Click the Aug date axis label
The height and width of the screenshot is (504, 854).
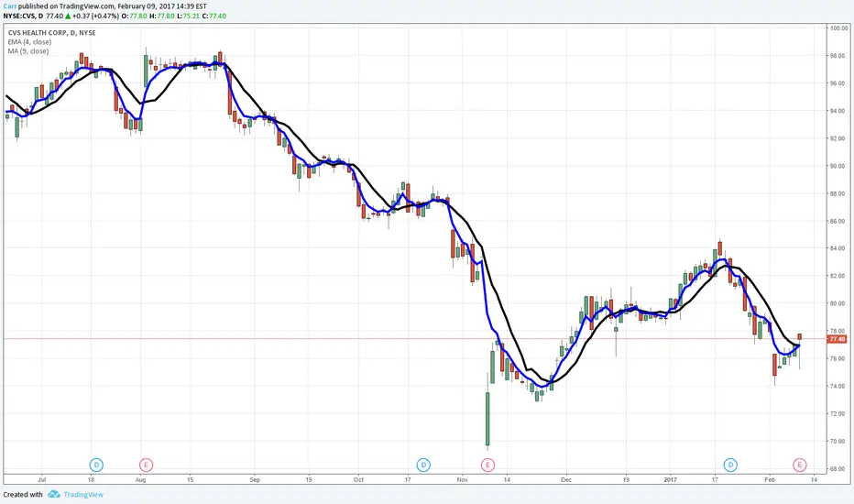click(140, 480)
